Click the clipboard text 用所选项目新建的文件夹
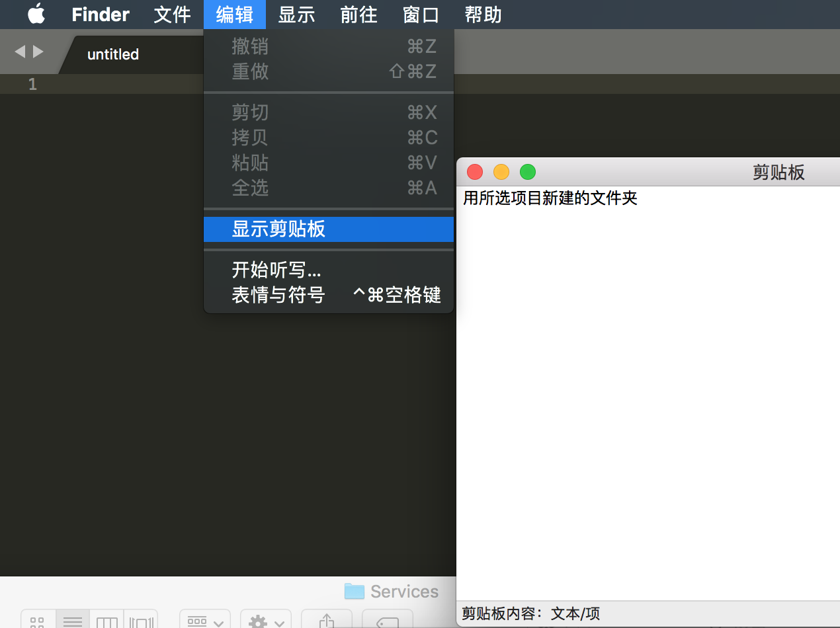The height and width of the screenshot is (628, 840). [x=550, y=198]
